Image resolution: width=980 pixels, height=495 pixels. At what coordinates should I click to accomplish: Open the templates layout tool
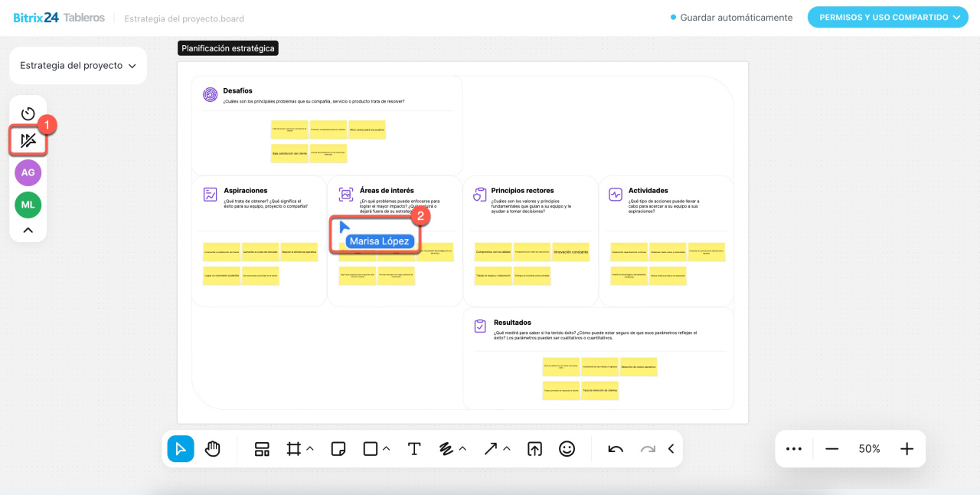tap(262, 449)
